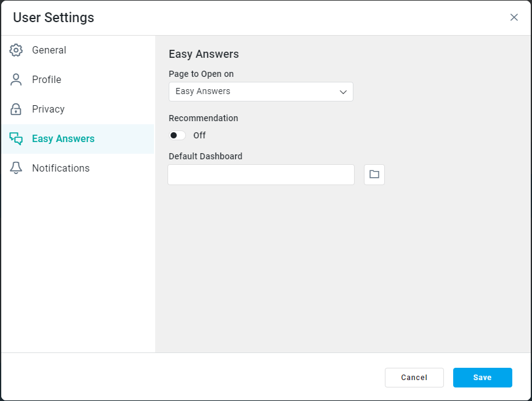Click the person icon beside Profile
This screenshot has width=532, height=401.
(16, 80)
